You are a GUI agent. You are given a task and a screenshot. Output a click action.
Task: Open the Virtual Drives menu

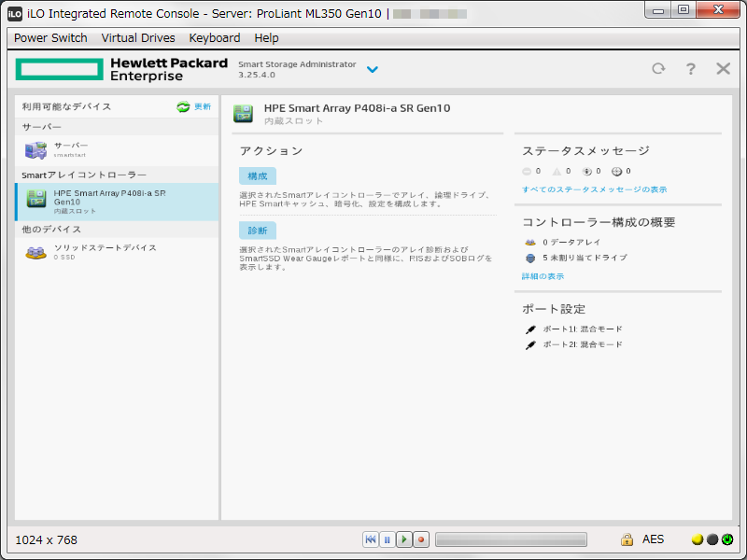point(138,38)
